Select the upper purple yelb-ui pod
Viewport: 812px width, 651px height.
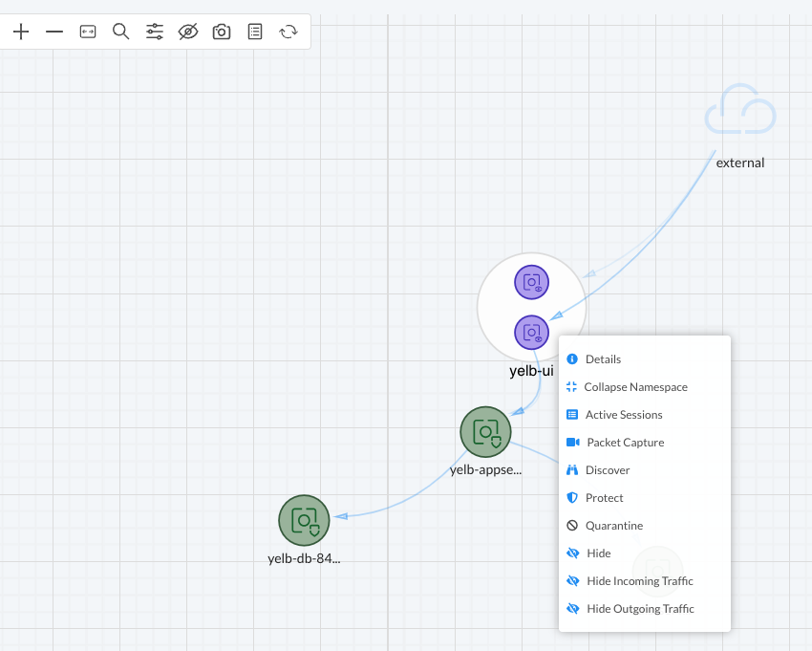[531, 282]
